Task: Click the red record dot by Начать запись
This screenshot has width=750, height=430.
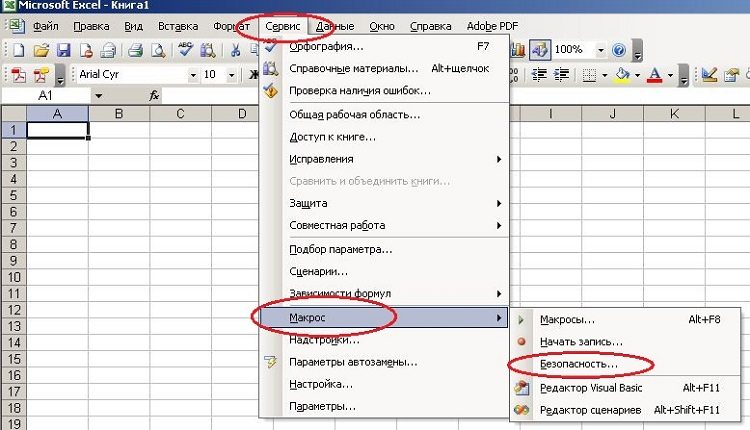Action: click(x=521, y=342)
